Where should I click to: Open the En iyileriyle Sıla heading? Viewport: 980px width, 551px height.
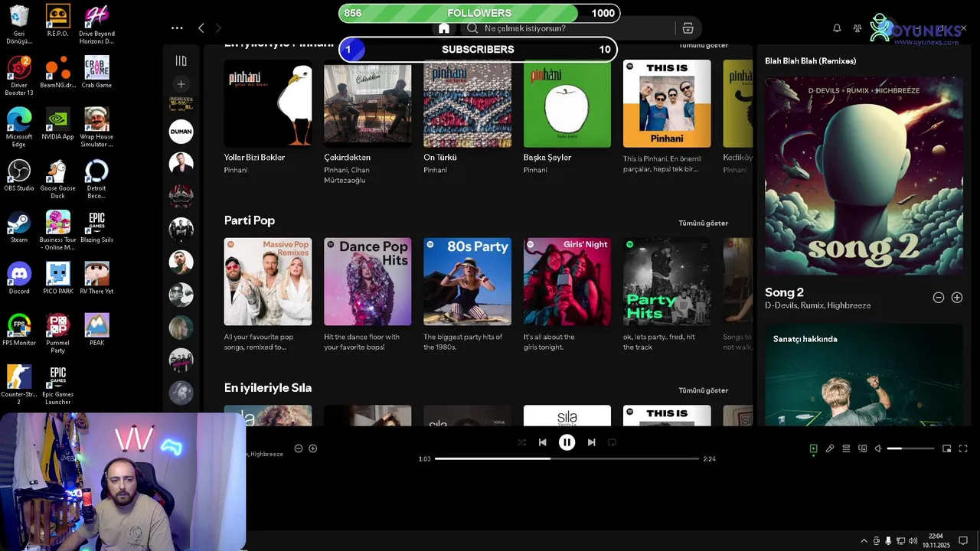(x=267, y=388)
